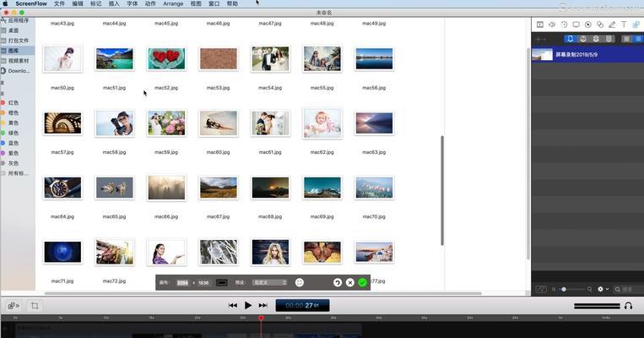This screenshot has height=338, width=644.
Task: Click the fit canvas round button
Action: [x=300, y=282]
